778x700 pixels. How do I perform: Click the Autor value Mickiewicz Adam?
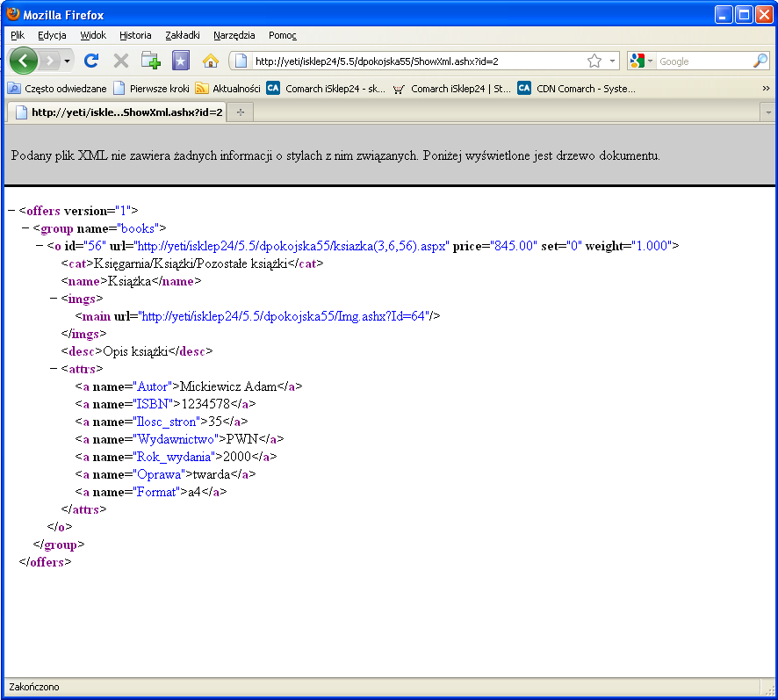tap(228, 386)
